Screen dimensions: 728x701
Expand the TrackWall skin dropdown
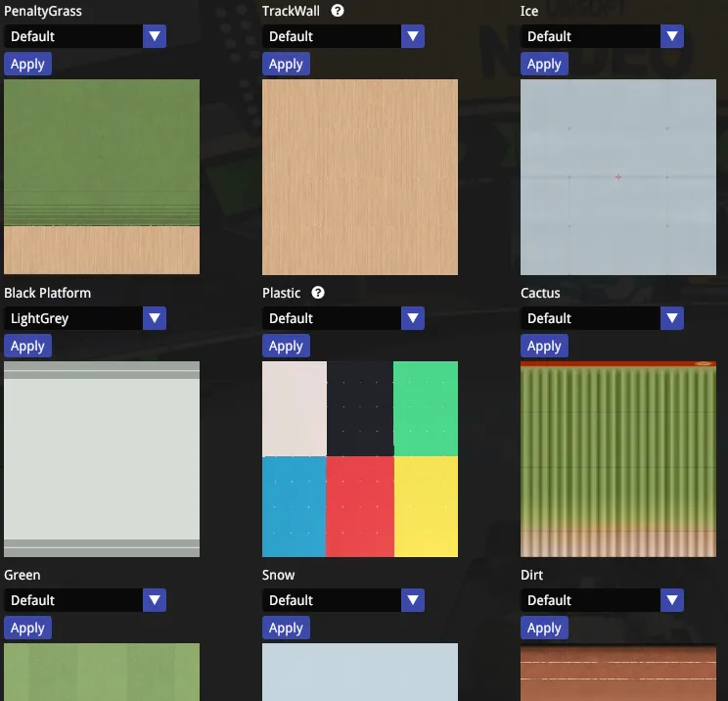[343, 36]
